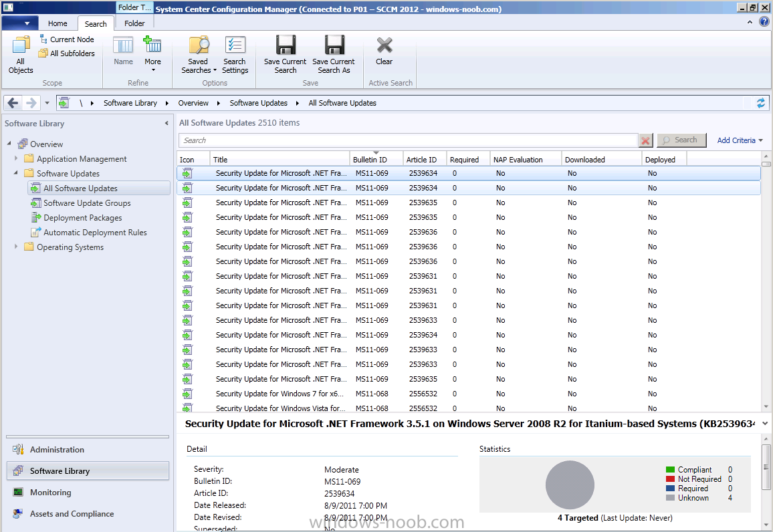Collapse the Overview tree node
The width and height of the screenshot is (773, 532).
coord(9,143)
